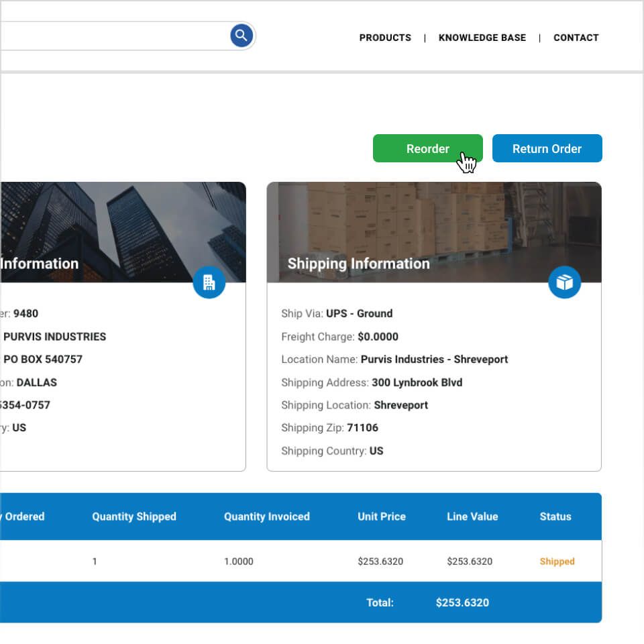Click the $253.6320 total amount

click(x=462, y=602)
